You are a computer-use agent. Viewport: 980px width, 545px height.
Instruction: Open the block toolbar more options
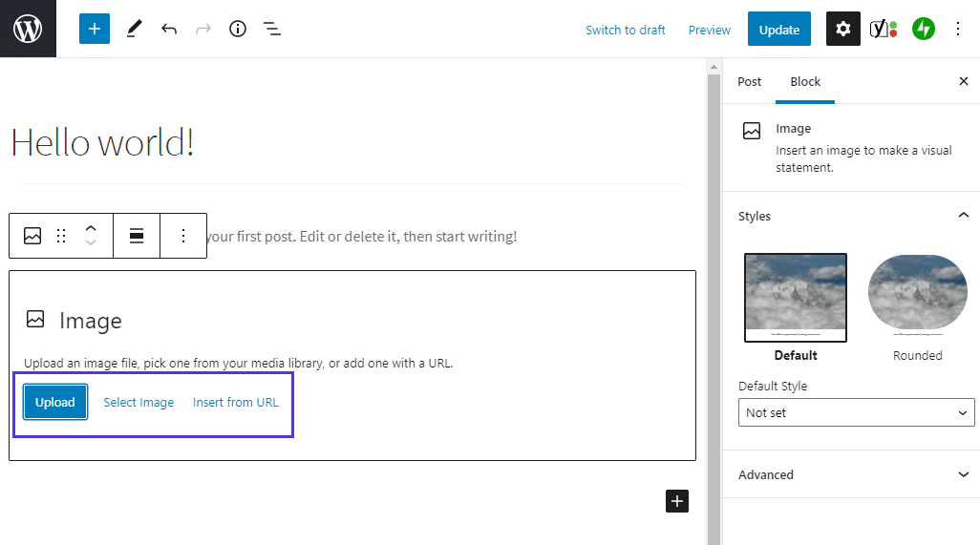coord(183,236)
